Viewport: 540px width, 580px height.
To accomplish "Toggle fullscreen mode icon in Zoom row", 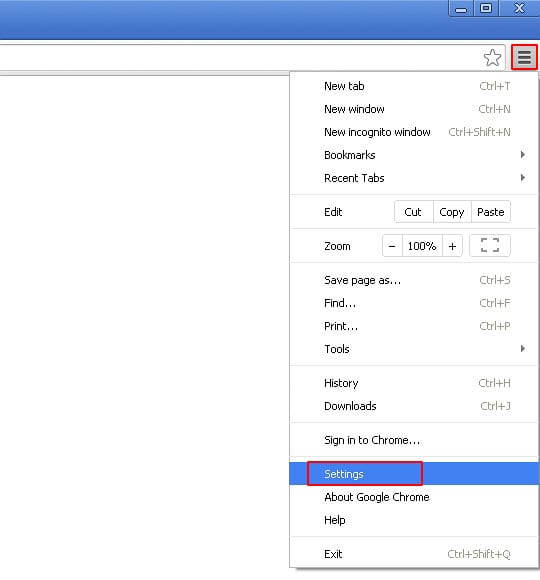I will [x=490, y=246].
